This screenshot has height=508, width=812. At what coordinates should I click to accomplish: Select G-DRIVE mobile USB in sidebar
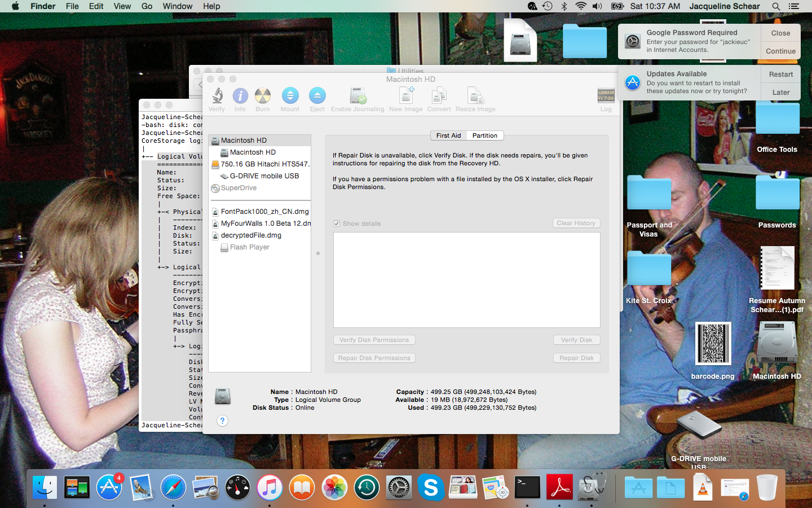click(259, 176)
